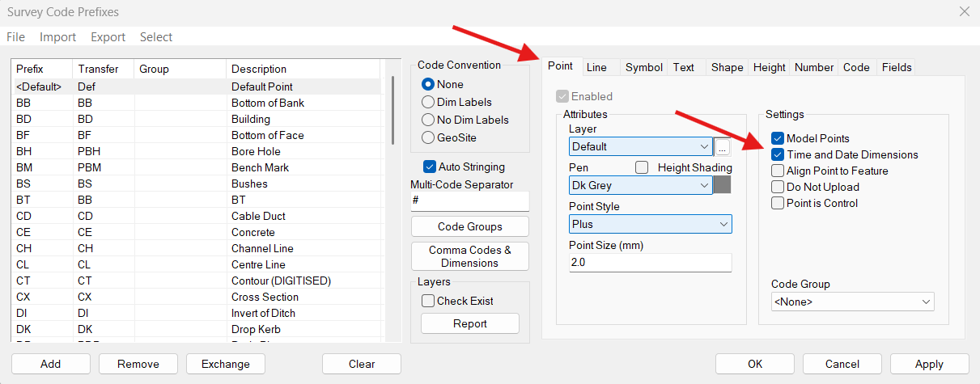The image size is (980, 384).
Task: Open the layer browse ellipsis button
Action: click(x=723, y=146)
